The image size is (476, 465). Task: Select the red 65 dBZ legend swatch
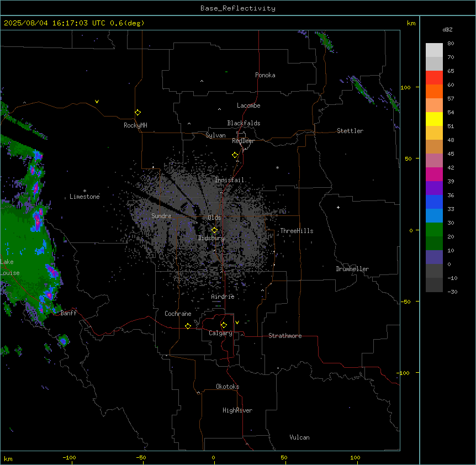(434, 77)
